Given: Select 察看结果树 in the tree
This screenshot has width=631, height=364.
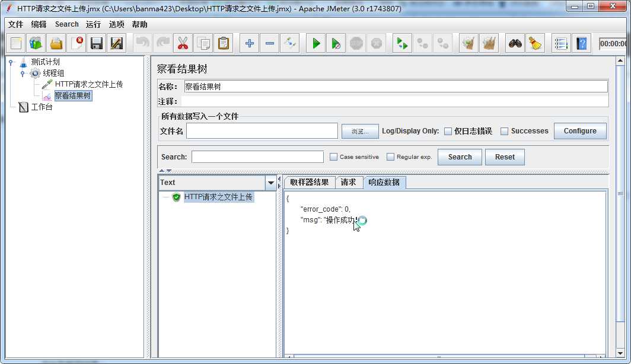Looking at the screenshot, I should 73,95.
